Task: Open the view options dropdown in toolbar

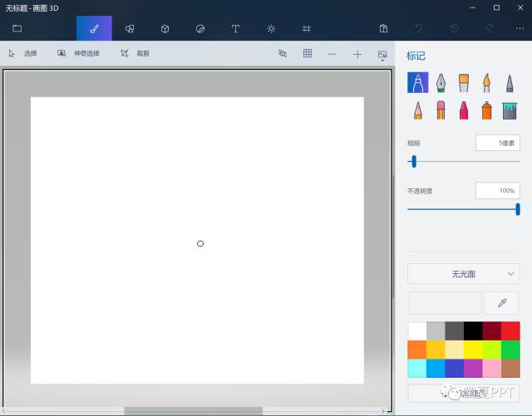Action: (382, 54)
